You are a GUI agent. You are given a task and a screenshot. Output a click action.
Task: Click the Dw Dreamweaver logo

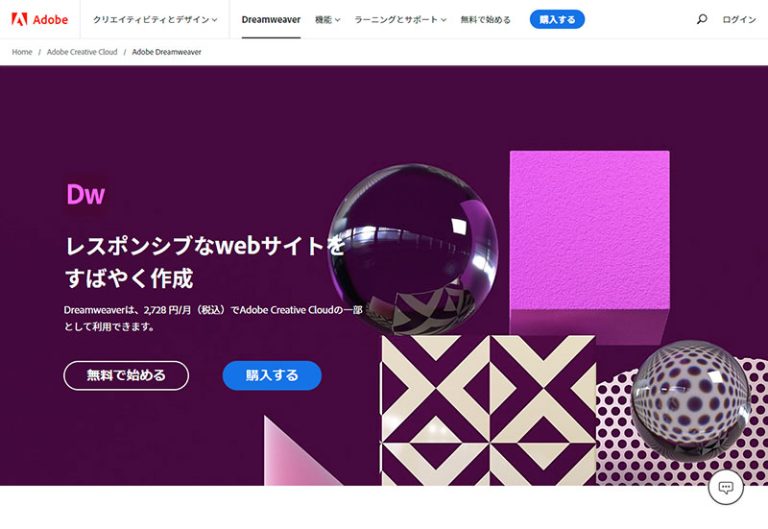click(x=86, y=194)
